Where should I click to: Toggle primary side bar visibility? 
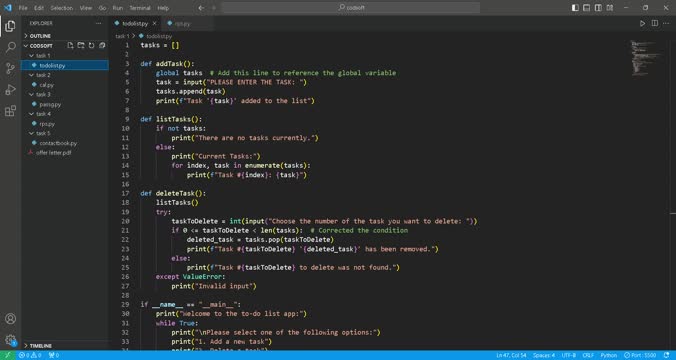tap(575, 8)
